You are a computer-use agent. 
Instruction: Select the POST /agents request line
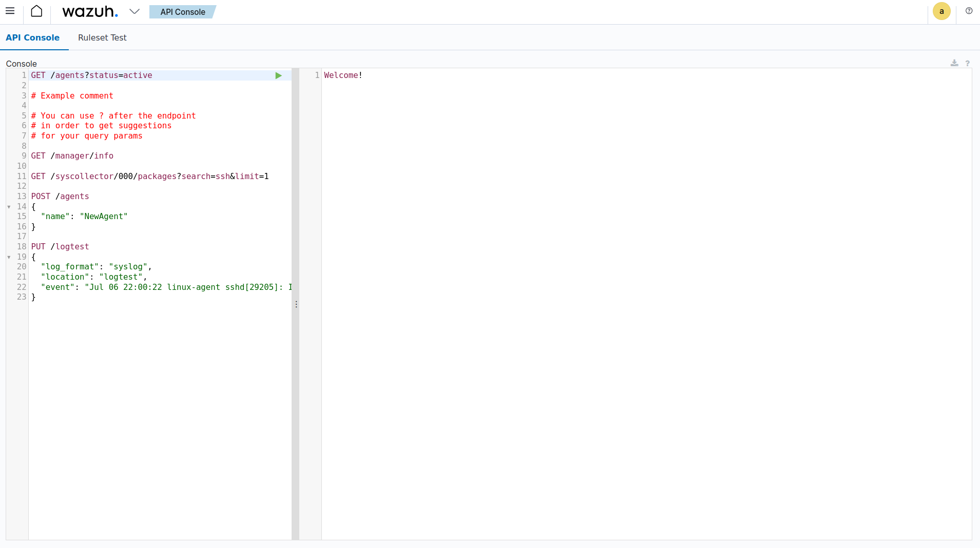coord(60,197)
